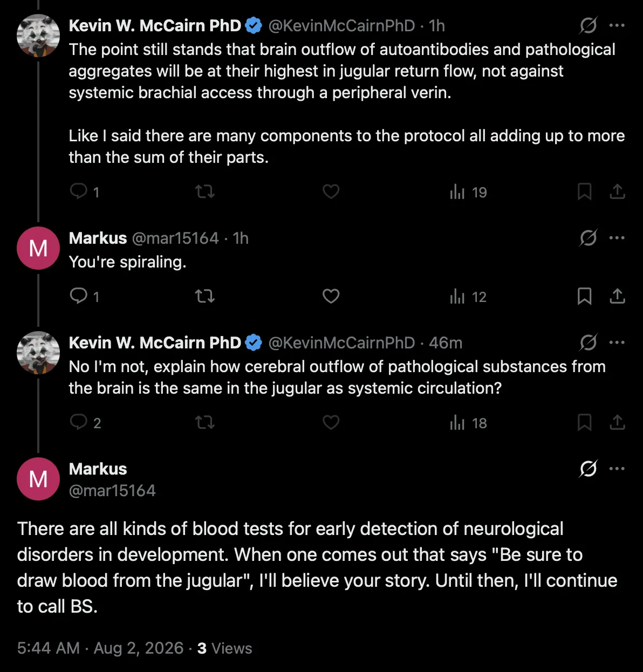Reply icon with 2 replies on Kevin's tweet
This screenshot has height=672, width=643.
[x=86, y=422]
